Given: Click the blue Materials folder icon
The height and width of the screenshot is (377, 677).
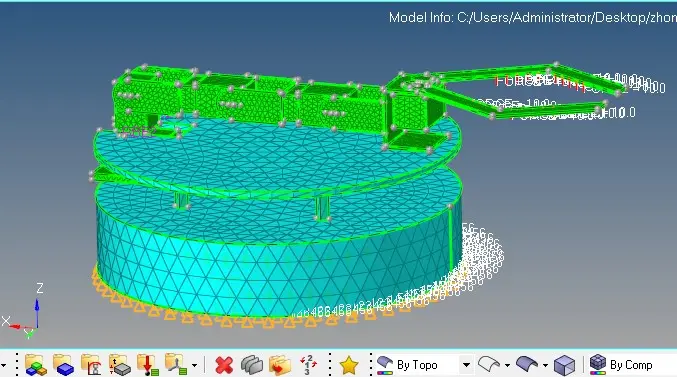Looking at the screenshot, I should 63,365.
